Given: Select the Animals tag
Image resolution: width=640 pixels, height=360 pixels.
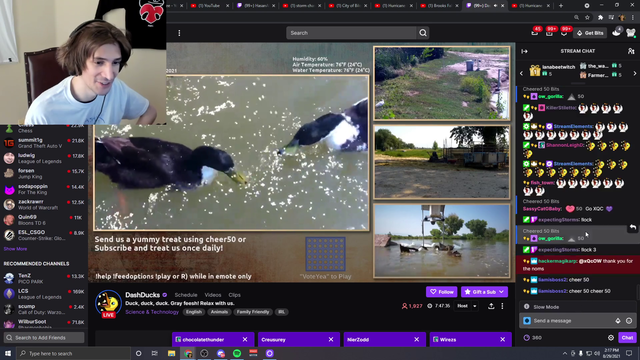Looking at the screenshot, I should (x=219, y=312).
